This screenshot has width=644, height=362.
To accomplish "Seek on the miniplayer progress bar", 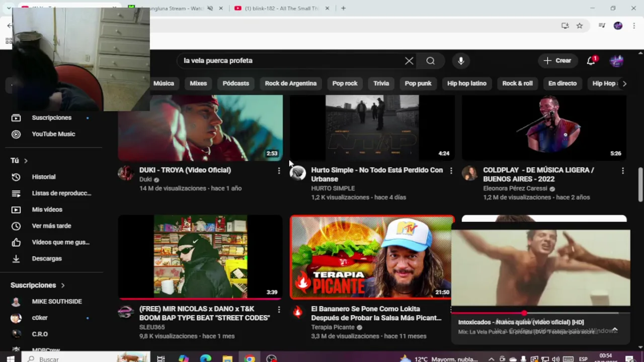I will 540,313.
